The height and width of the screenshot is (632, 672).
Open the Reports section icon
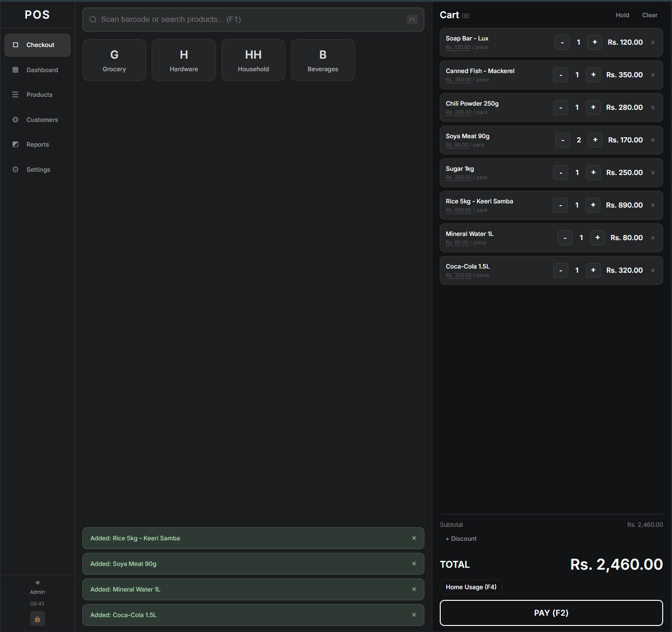coord(15,144)
